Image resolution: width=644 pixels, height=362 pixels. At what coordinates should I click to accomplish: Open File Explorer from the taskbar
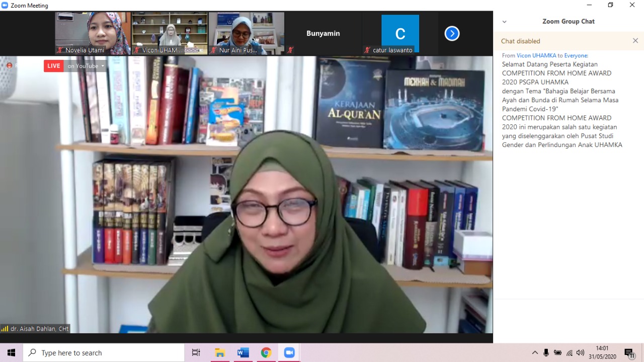pyautogui.click(x=220, y=352)
